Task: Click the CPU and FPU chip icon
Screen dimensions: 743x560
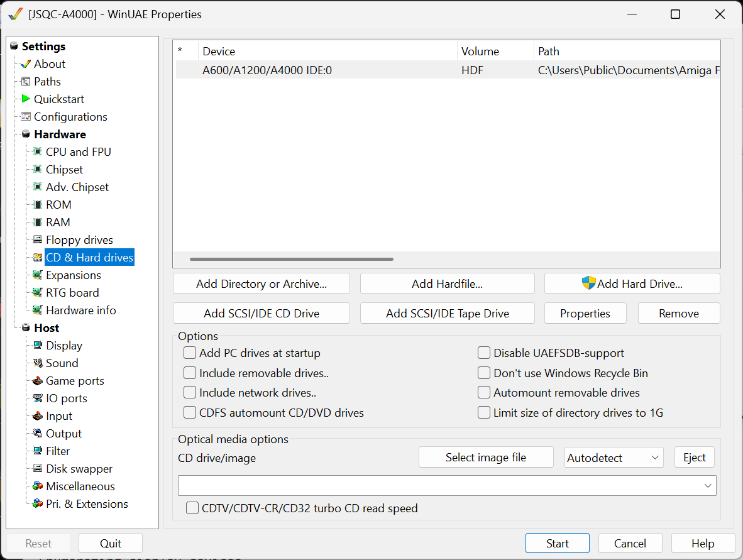Action: (38, 151)
